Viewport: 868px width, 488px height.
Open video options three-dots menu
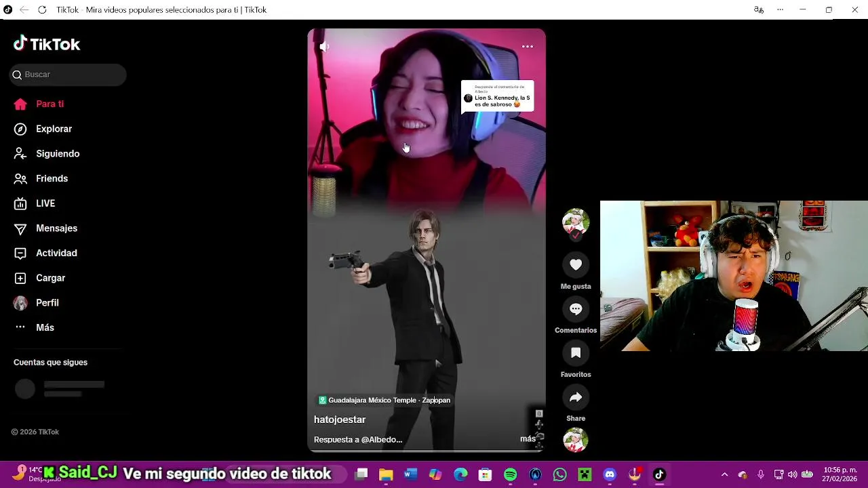coord(528,47)
